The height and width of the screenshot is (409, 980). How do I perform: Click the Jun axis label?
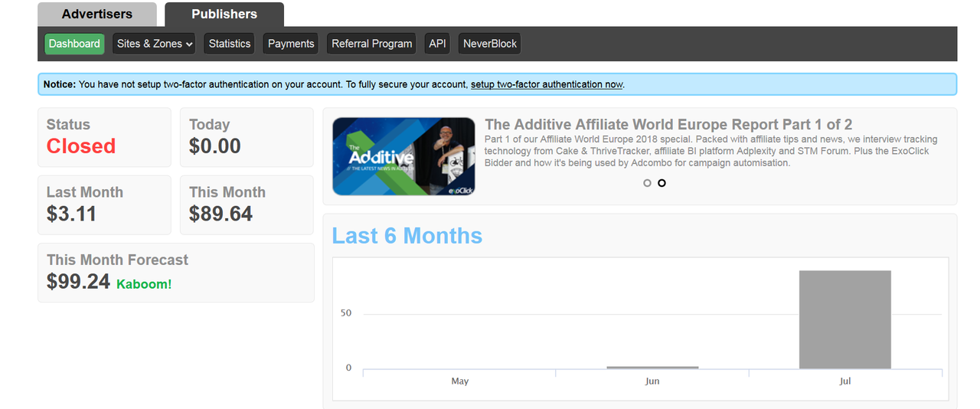(652, 381)
